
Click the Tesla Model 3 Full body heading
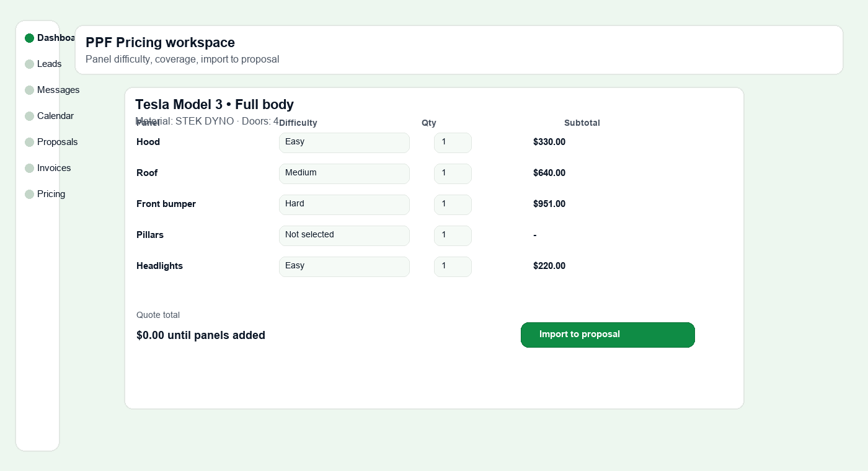[x=215, y=104]
